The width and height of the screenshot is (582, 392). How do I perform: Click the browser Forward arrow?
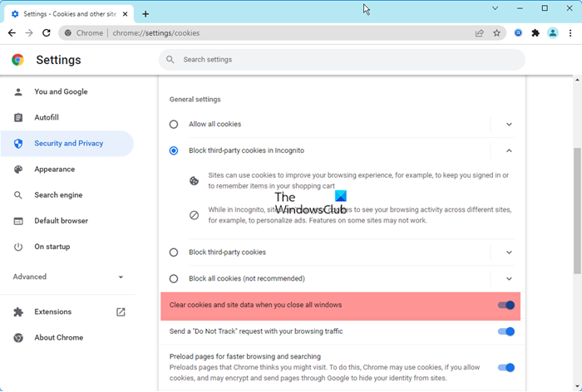[x=29, y=33]
